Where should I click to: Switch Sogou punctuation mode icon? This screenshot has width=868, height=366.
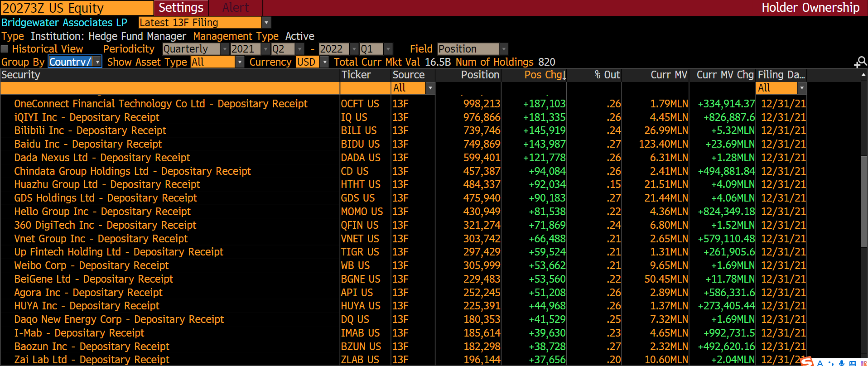click(831, 363)
